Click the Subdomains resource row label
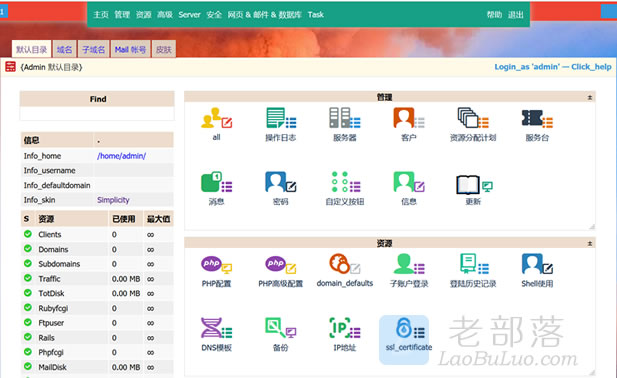 [x=59, y=264]
